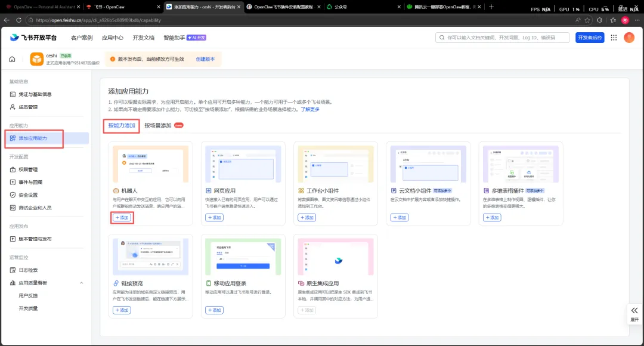Reload the page with refresh icon
The image size is (644, 346).
tap(18, 20)
